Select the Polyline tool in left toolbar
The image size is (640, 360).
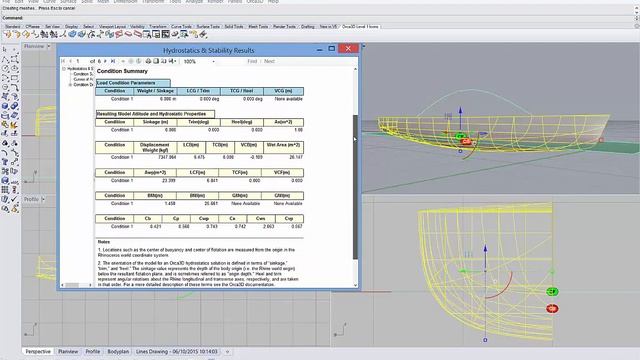(x=5, y=60)
